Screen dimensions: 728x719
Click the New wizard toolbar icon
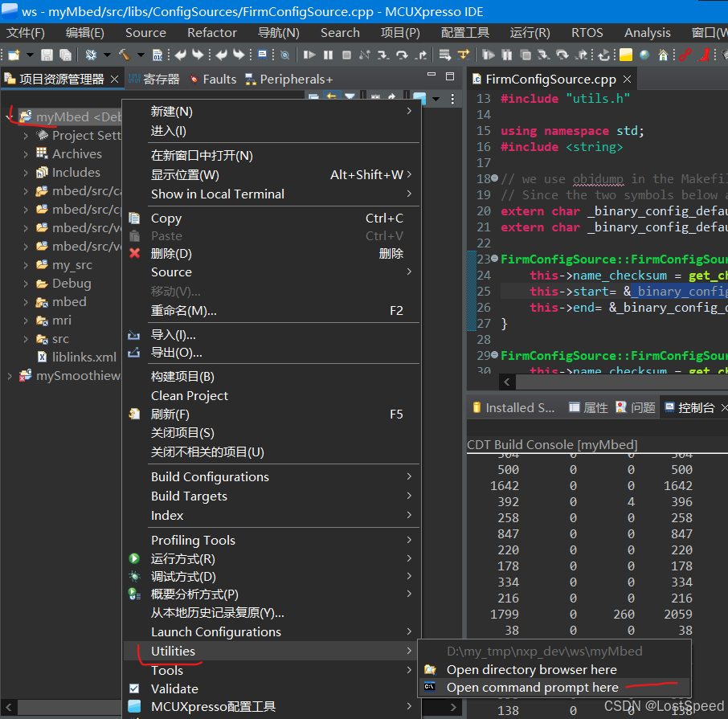14,55
